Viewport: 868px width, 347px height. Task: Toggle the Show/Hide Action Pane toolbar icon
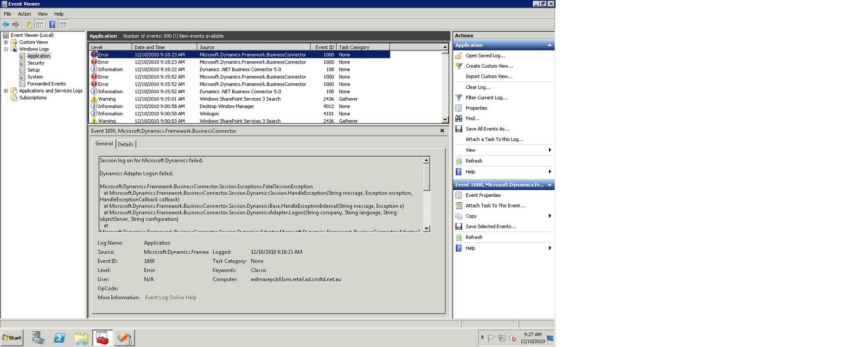[x=62, y=24]
